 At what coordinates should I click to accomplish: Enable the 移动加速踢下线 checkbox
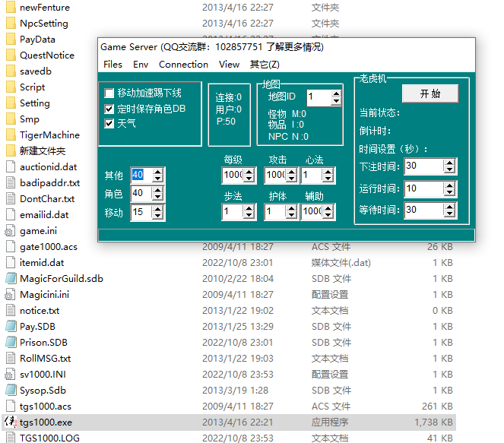109,93
